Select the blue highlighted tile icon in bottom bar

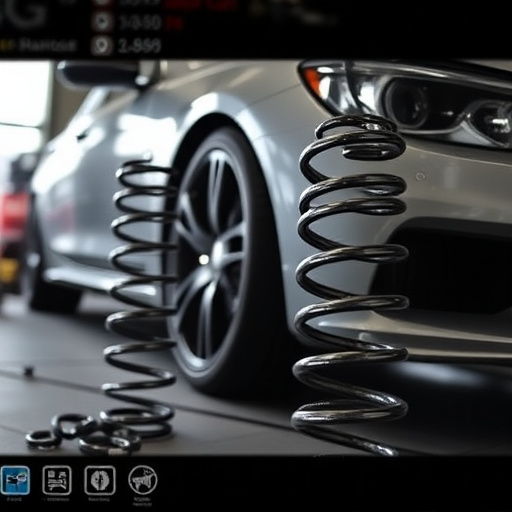[15, 480]
